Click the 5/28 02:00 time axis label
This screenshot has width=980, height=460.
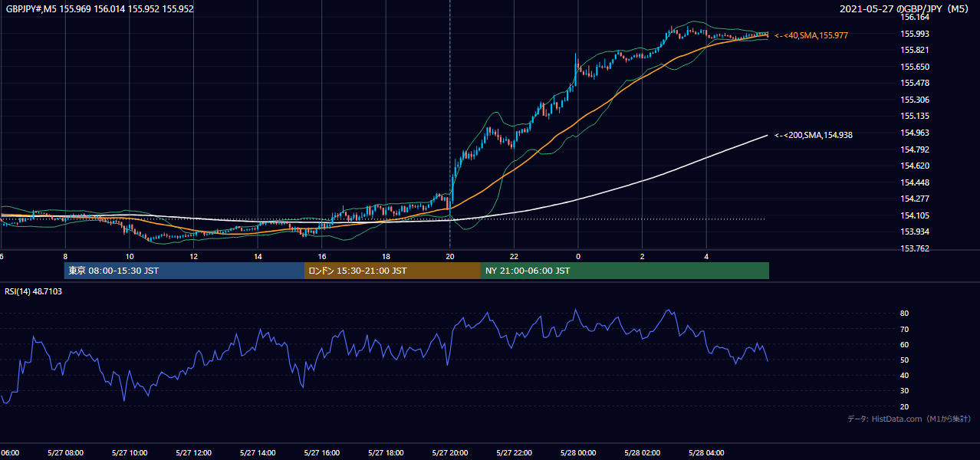point(642,452)
